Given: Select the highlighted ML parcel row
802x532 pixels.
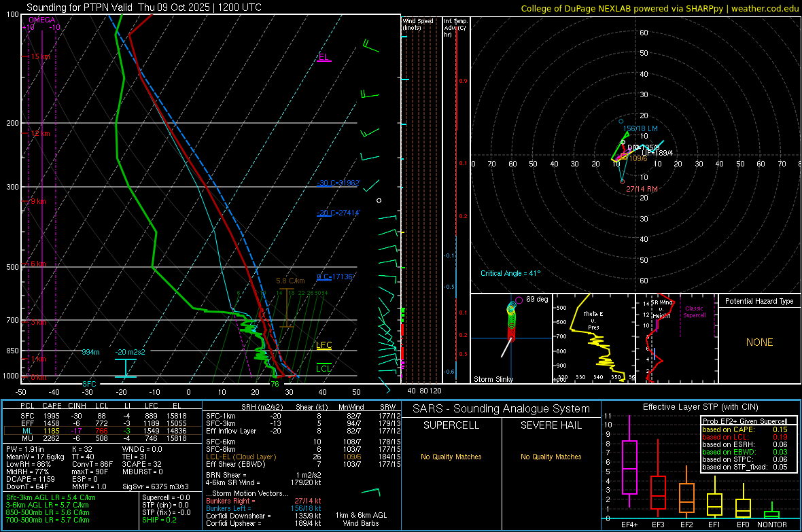Looking at the screenshot, I should click(x=103, y=431).
